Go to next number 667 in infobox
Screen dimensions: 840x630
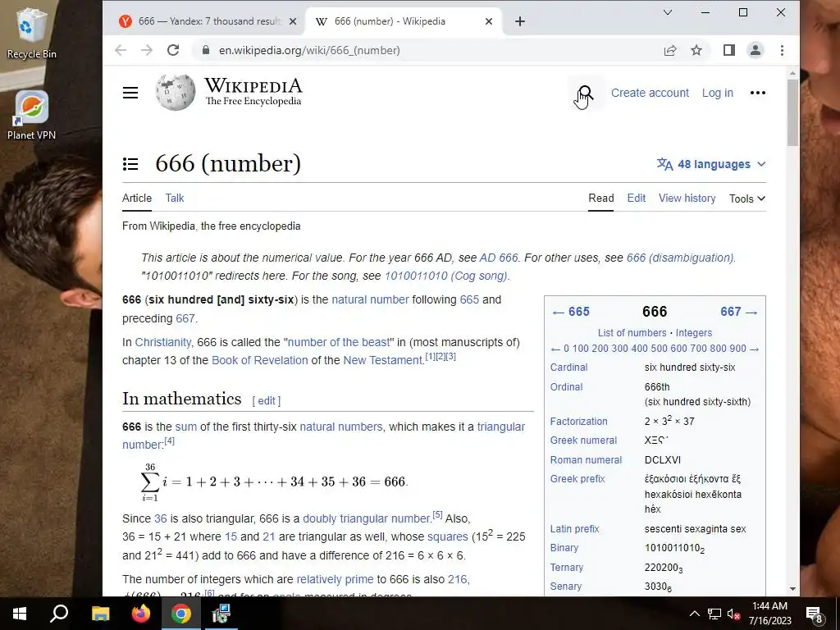pos(739,312)
